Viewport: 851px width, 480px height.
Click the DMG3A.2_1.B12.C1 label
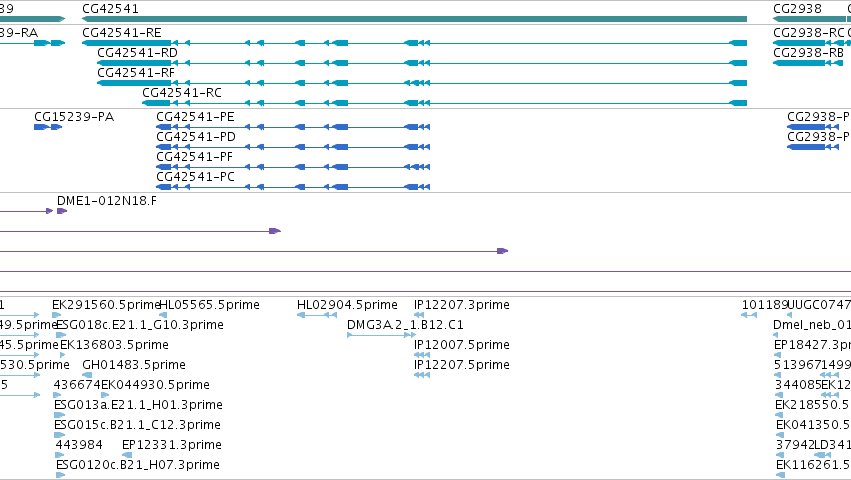(x=405, y=325)
